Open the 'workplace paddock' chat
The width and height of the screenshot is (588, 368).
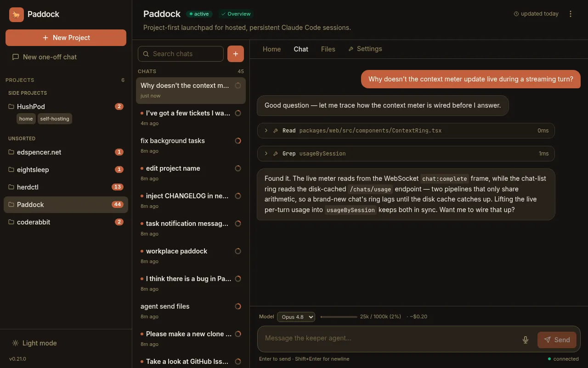(x=191, y=256)
